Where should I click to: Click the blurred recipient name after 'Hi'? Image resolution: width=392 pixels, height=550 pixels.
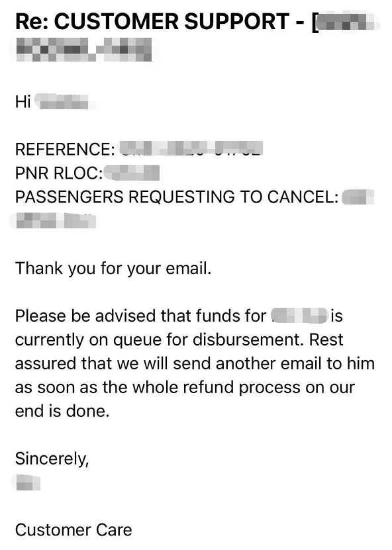66,102
